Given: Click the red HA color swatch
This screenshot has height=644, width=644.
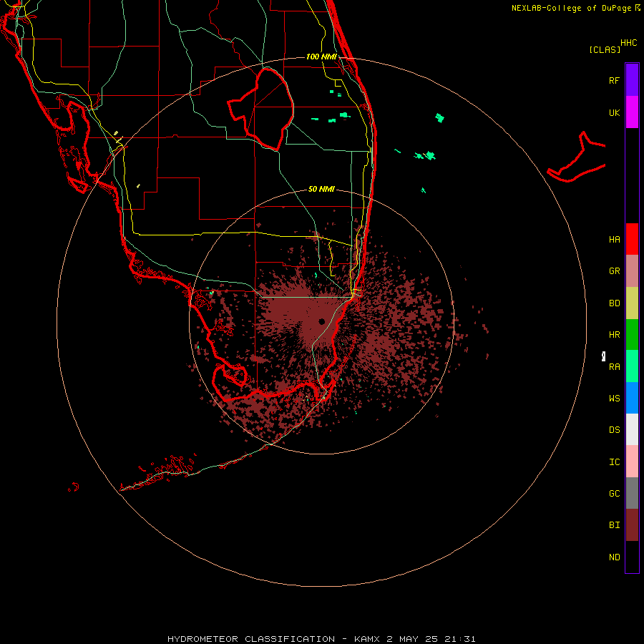Looking at the screenshot, I should (x=632, y=239).
